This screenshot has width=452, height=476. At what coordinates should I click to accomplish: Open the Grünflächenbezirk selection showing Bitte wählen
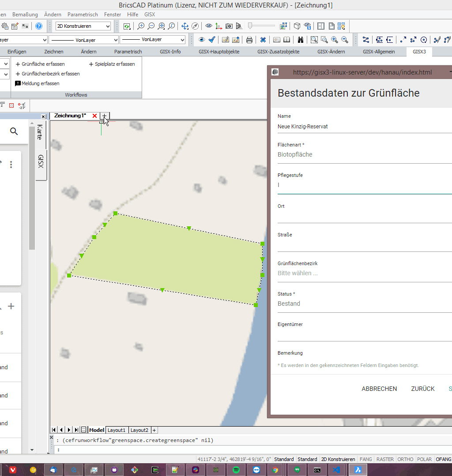tap(362, 273)
